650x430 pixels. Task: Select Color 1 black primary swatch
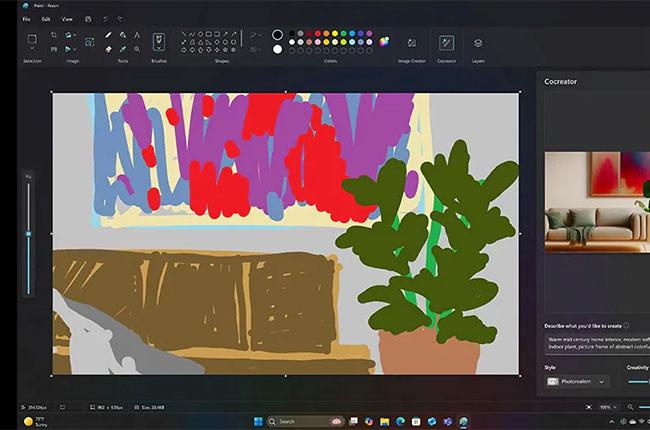(277, 35)
